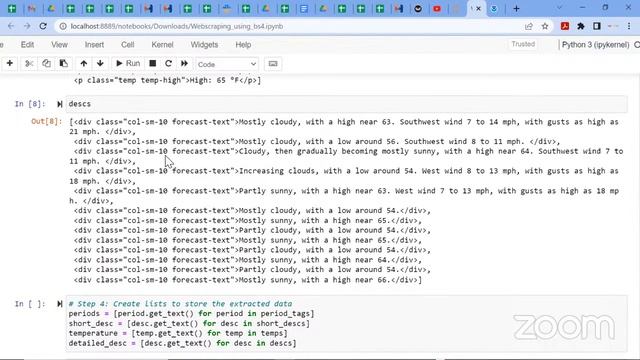This screenshot has width=640, height=360.
Task: Reload the notebook page
Action: 43,26
